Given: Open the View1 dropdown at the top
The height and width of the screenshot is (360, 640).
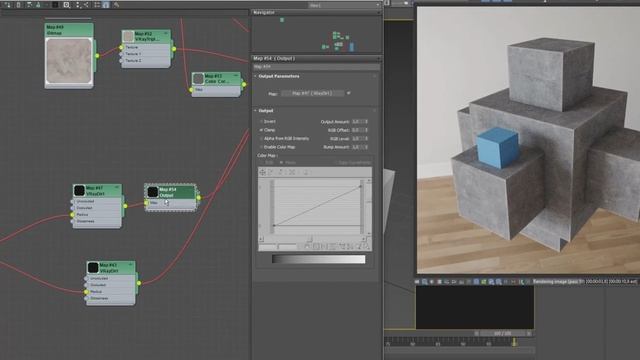Looking at the screenshot, I should click(344, 5).
